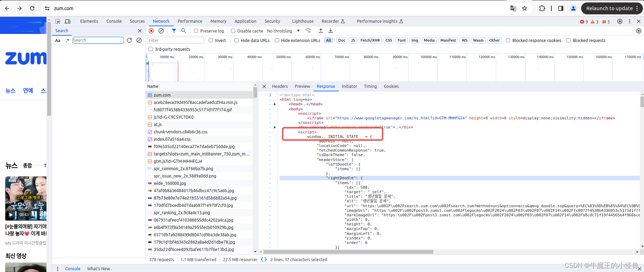Toggle the browser side panel icon

click(561, 8)
